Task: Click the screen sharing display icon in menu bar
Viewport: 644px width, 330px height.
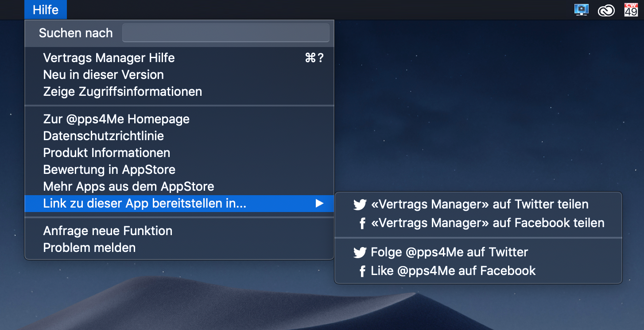Action: click(x=581, y=10)
